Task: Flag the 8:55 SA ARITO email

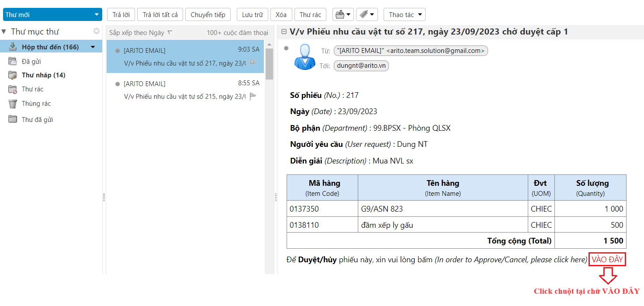Action: (x=253, y=97)
